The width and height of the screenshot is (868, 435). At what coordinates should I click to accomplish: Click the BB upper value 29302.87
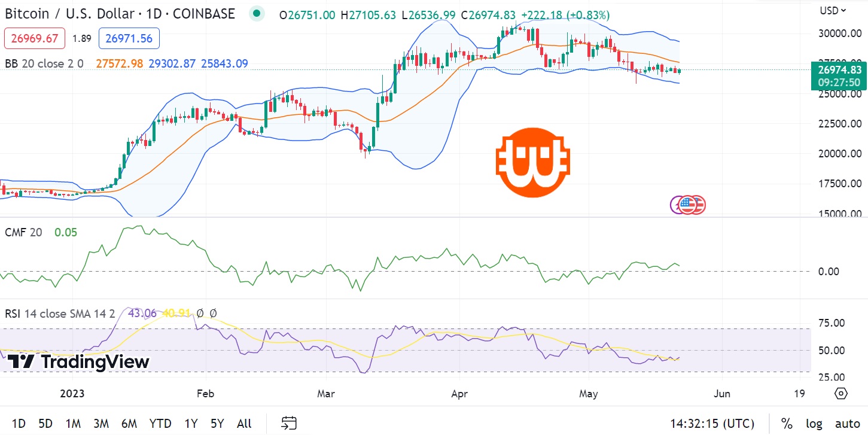172,63
